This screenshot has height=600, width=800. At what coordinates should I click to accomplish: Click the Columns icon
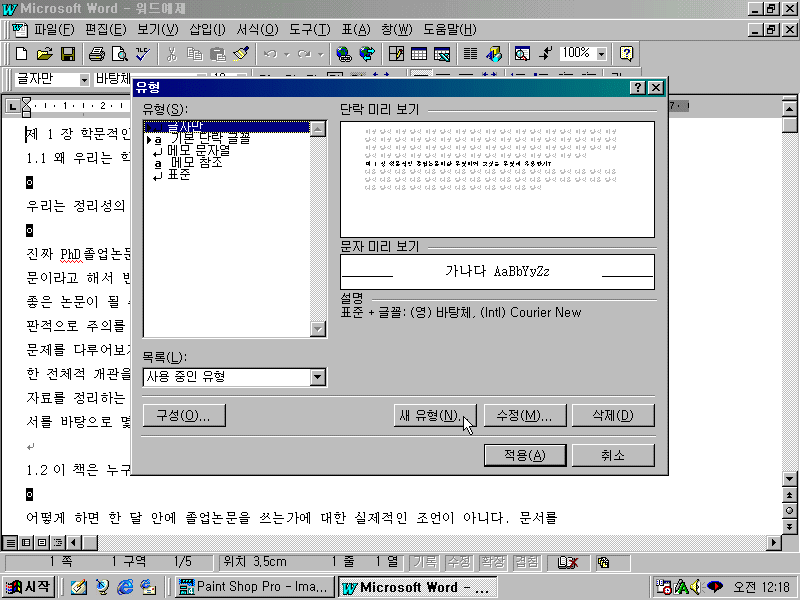(x=470, y=54)
